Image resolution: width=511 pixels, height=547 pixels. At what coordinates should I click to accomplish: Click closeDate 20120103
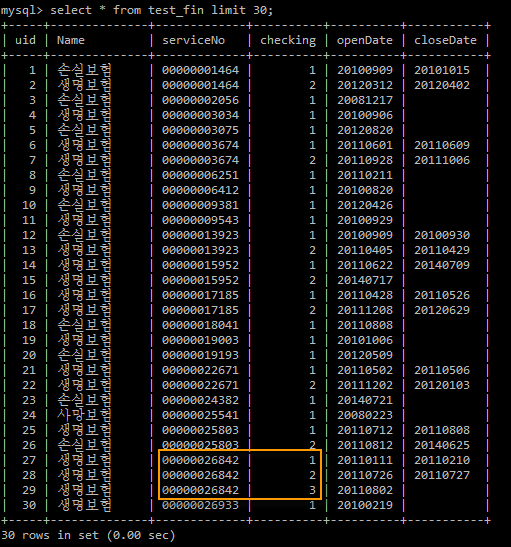point(442,385)
